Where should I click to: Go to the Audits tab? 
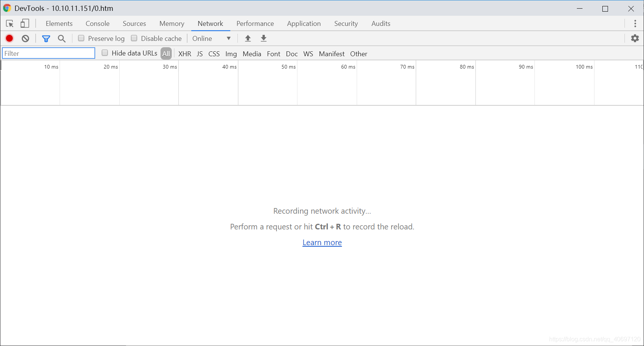click(381, 24)
